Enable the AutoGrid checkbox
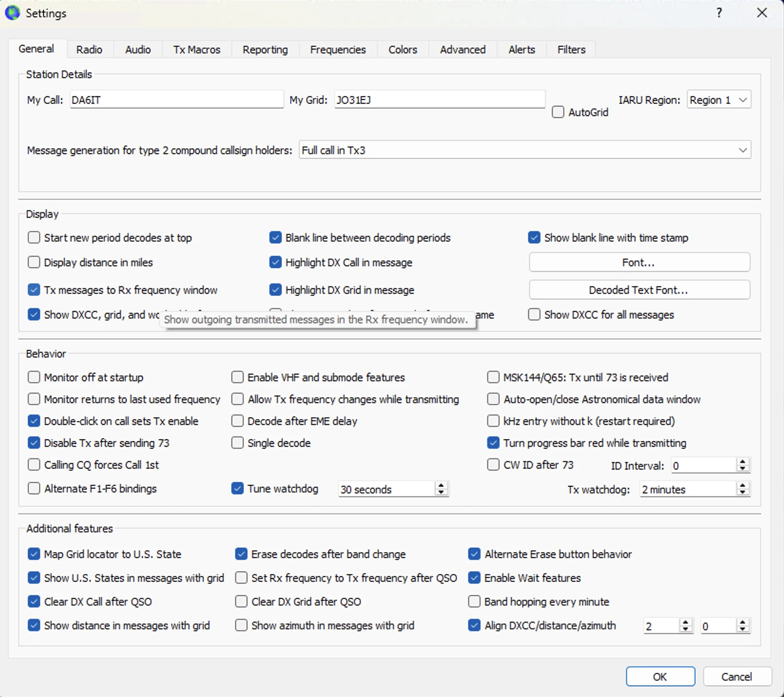This screenshot has height=697, width=784. (558, 112)
